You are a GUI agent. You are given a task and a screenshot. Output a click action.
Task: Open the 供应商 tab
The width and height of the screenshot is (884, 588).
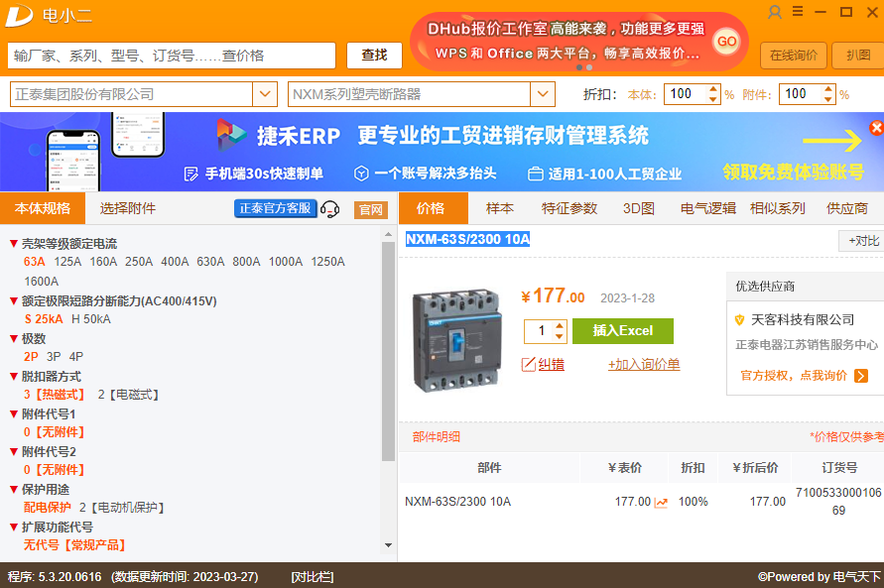[x=846, y=208]
